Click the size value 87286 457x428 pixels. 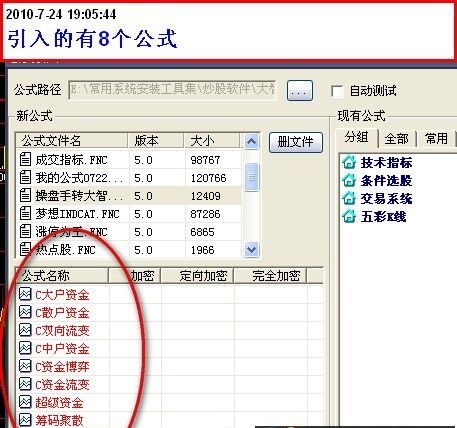[x=205, y=214]
